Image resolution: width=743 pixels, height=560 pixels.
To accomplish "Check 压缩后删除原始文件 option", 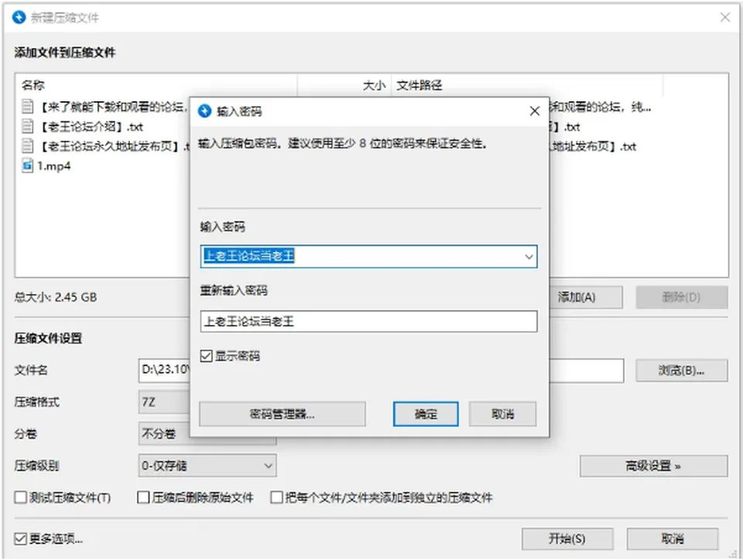I will [143, 497].
